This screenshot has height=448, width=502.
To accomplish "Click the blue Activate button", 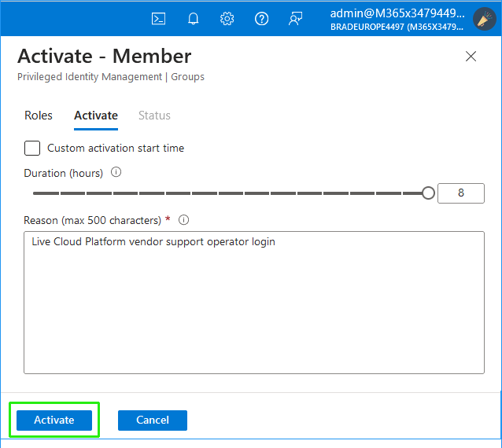I will 54,420.
